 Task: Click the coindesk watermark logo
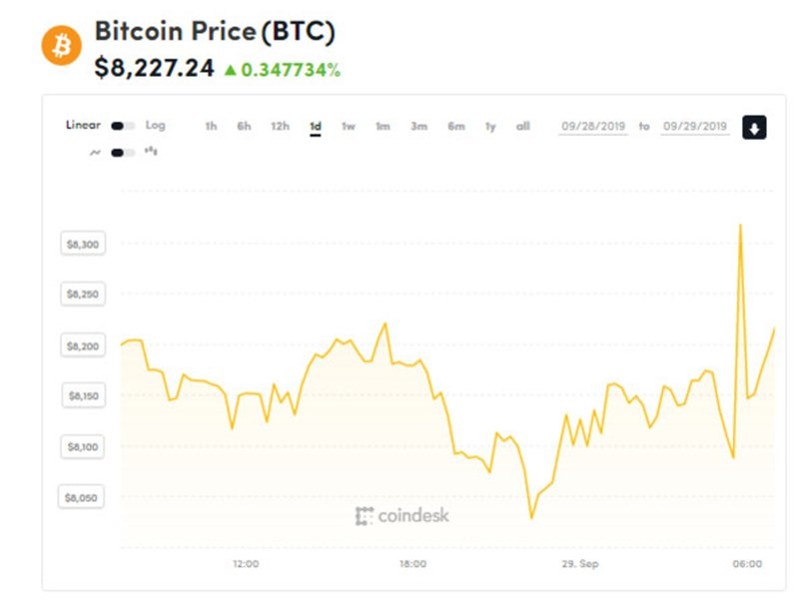tap(402, 515)
